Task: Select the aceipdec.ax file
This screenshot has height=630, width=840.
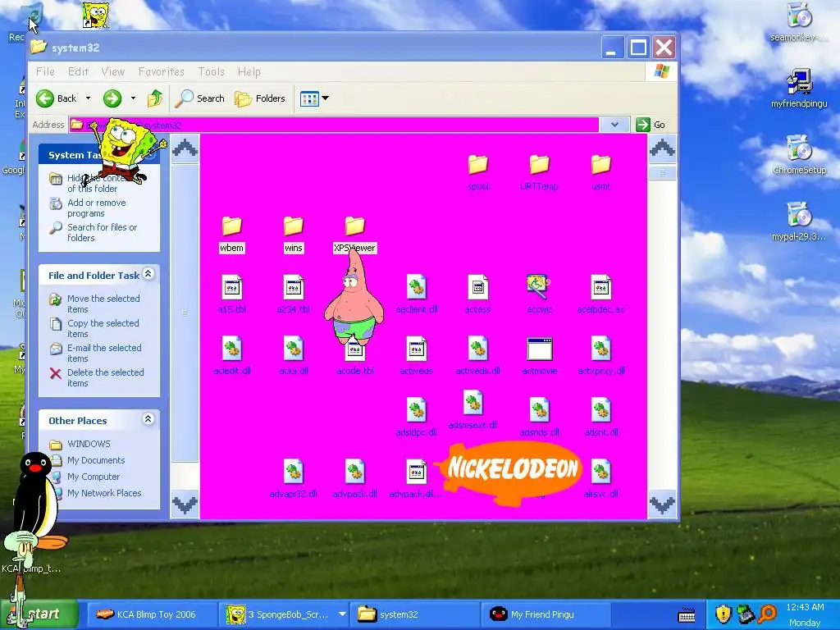Action: [600, 294]
